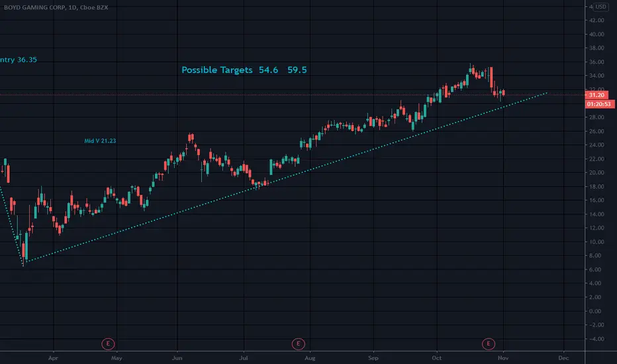Click the USD currency label

[x=600, y=7]
